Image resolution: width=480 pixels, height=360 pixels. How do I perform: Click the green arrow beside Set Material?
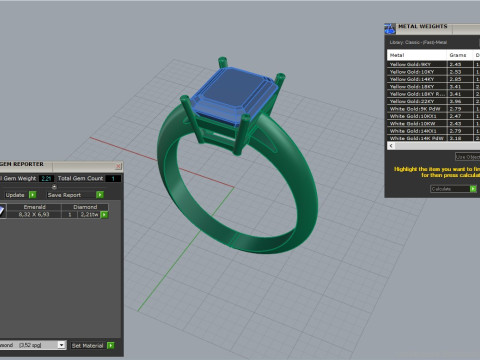coord(111,345)
